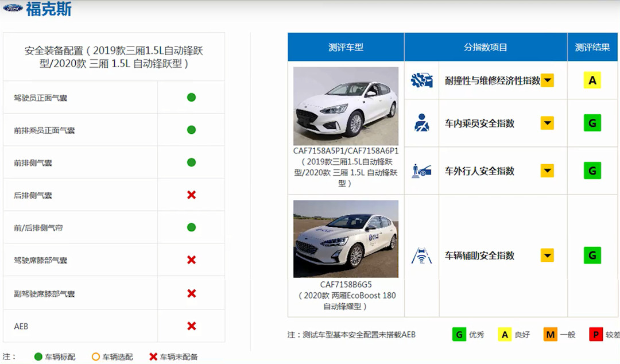620x364 pixels.
Task: Click the pedestrian safety icon
Action: tap(422, 171)
